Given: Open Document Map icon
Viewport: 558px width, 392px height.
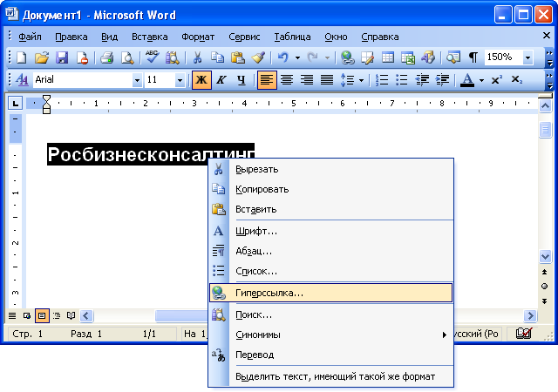Looking at the screenshot, I should [453, 57].
